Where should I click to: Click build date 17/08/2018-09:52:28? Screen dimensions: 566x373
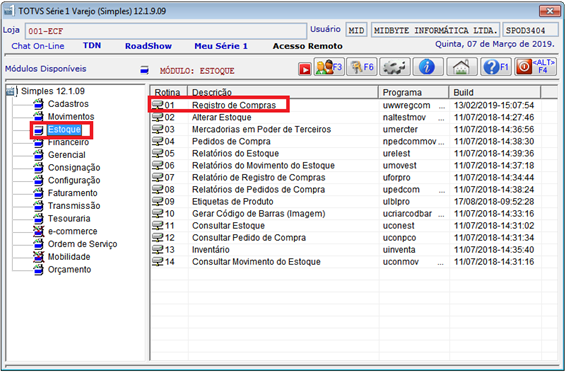494,201
